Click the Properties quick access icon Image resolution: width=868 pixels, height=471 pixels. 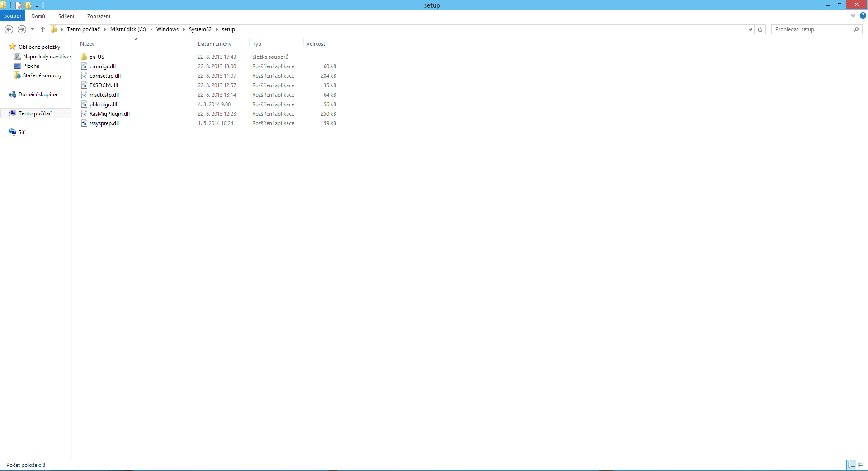click(19, 5)
